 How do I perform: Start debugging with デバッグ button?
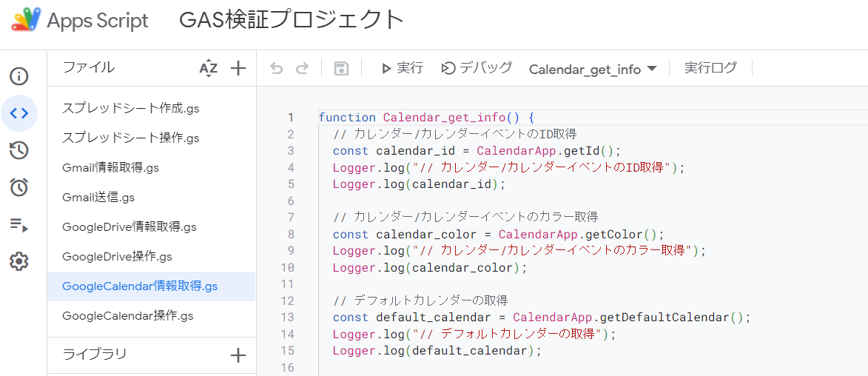pyautogui.click(x=477, y=69)
